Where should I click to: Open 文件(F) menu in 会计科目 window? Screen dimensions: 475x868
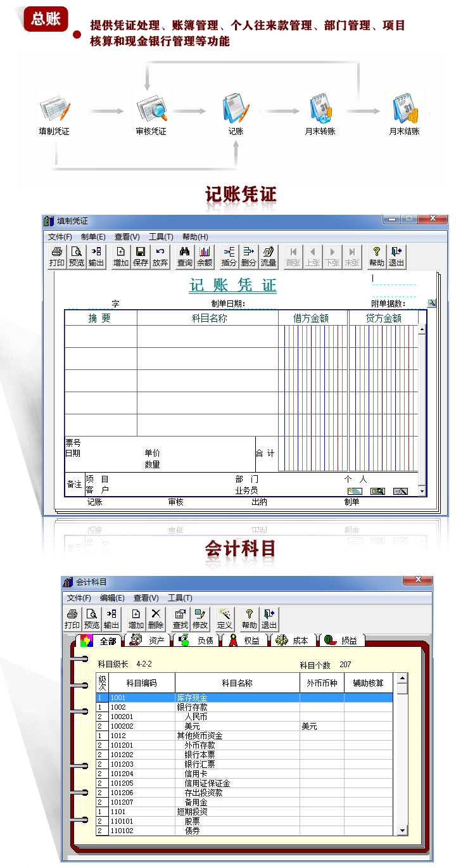click(79, 597)
